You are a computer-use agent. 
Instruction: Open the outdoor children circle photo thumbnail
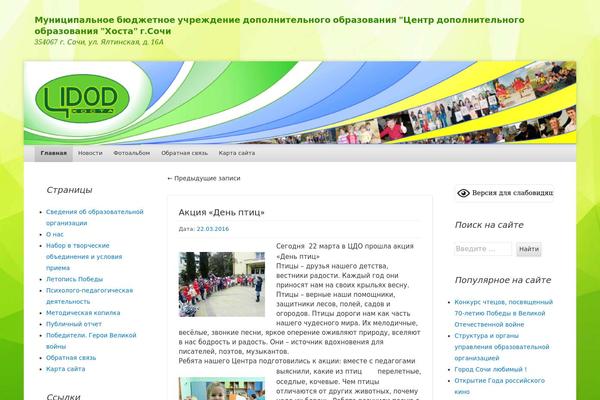click(222, 284)
